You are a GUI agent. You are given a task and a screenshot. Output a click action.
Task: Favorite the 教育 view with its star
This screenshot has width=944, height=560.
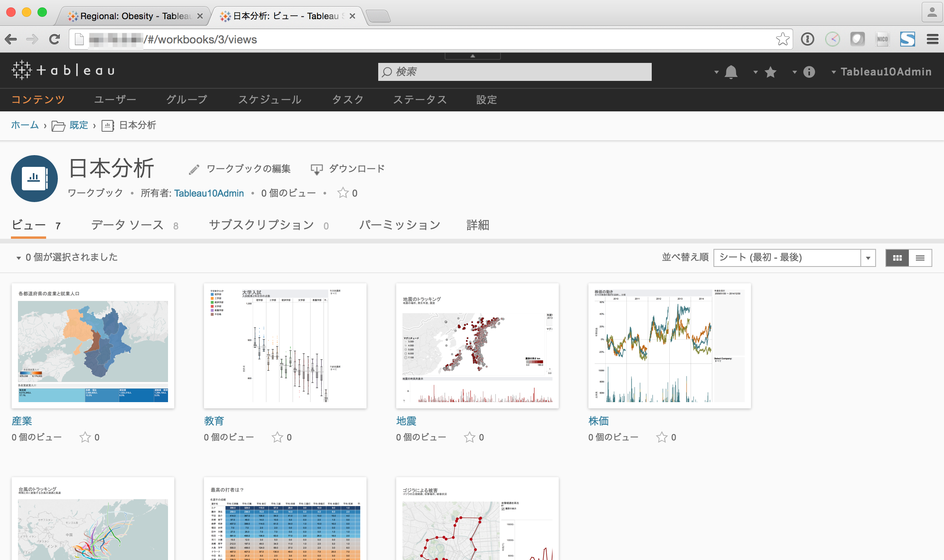pyautogui.click(x=277, y=437)
